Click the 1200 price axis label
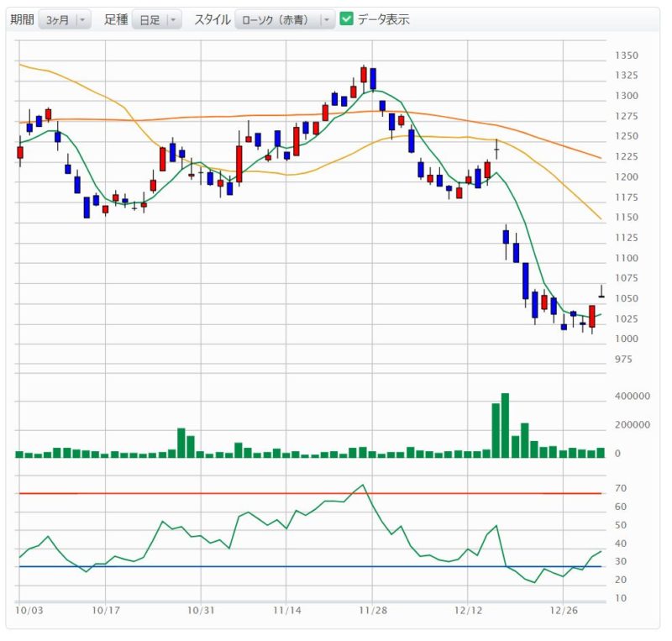672x641 pixels. 627,176
